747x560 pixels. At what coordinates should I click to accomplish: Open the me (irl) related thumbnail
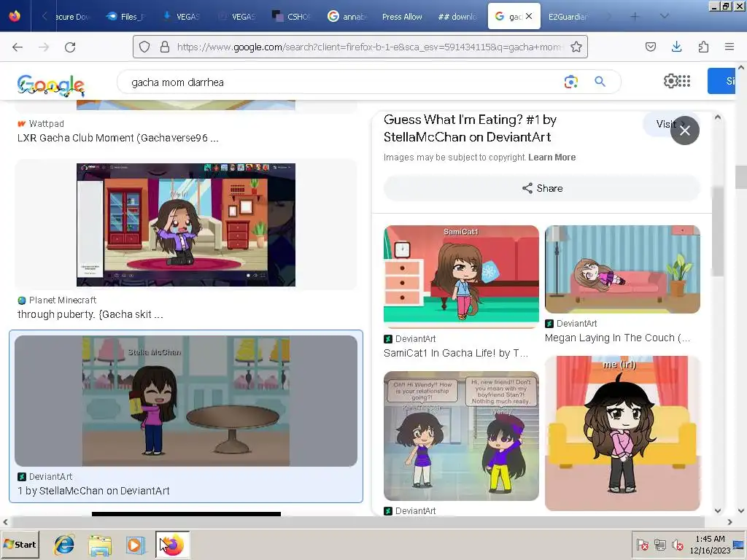pyautogui.click(x=622, y=433)
